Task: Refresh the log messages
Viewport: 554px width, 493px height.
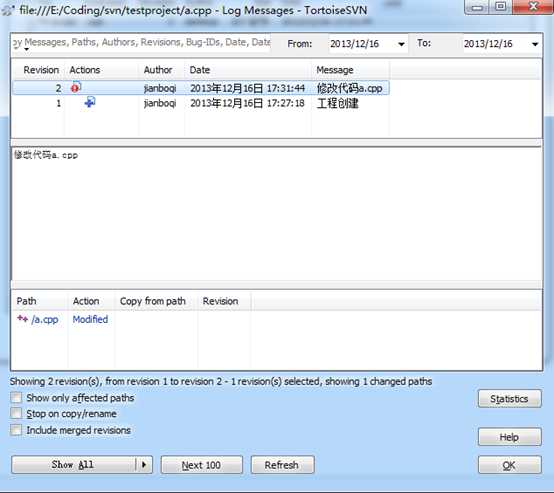Action: click(282, 465)
